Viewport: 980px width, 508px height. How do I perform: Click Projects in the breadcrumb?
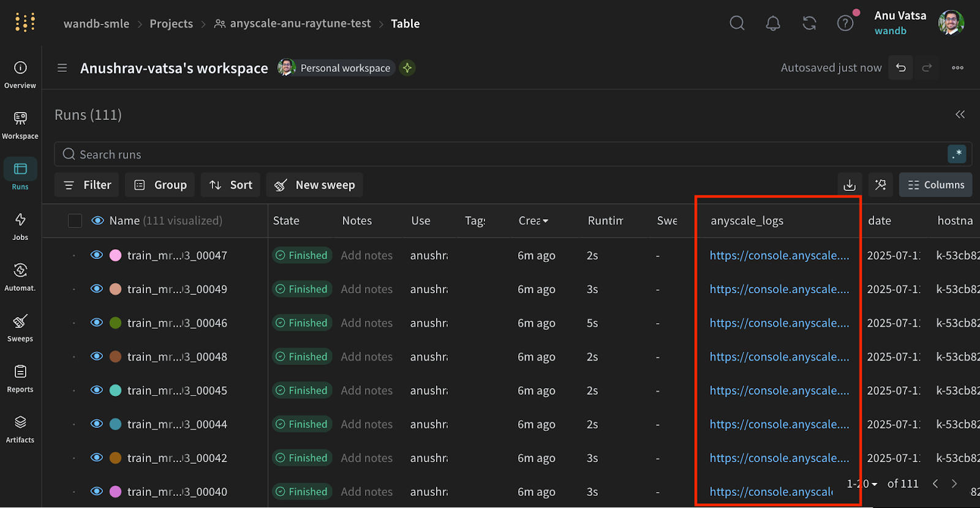[171, 23]
